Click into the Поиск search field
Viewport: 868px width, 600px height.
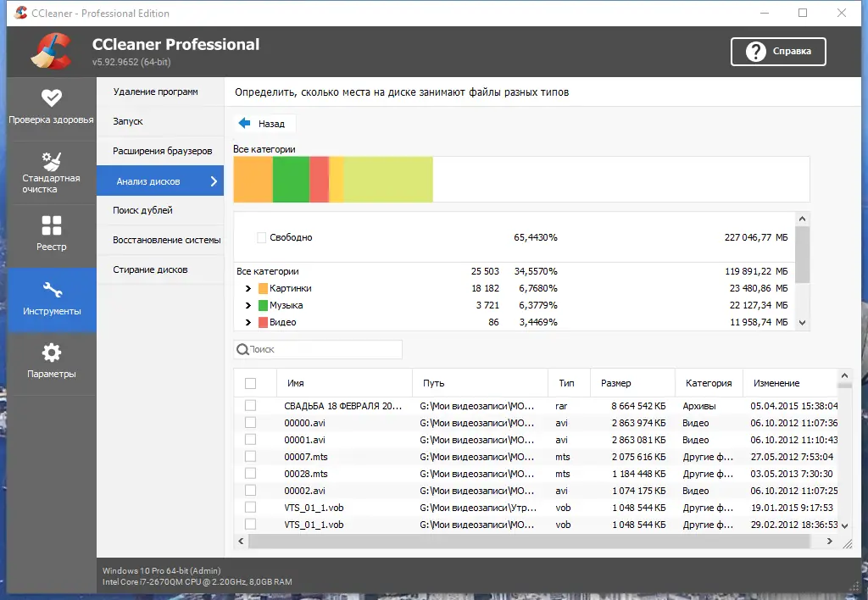pos(319,349)
